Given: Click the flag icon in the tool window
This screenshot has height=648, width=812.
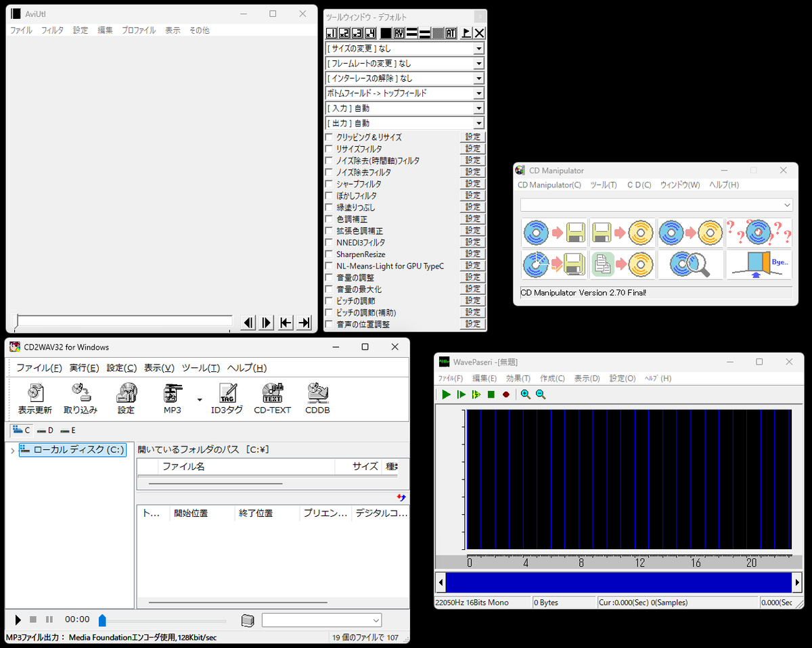Looking at the screenshot, I should 466,33.
